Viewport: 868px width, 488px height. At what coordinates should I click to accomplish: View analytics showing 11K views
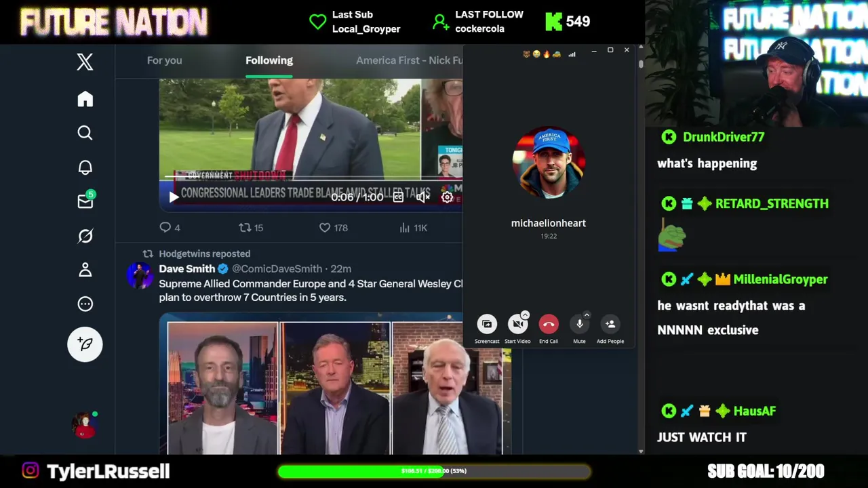[413, 228]
